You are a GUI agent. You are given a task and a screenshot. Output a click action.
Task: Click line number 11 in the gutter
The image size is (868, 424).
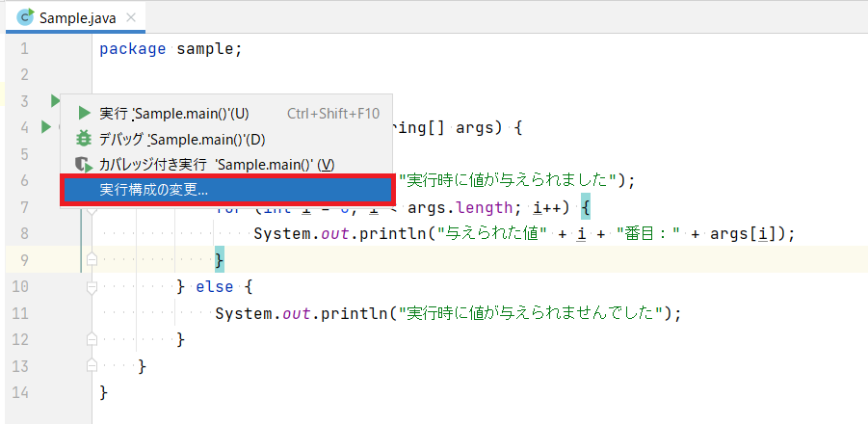pos(20,313)
